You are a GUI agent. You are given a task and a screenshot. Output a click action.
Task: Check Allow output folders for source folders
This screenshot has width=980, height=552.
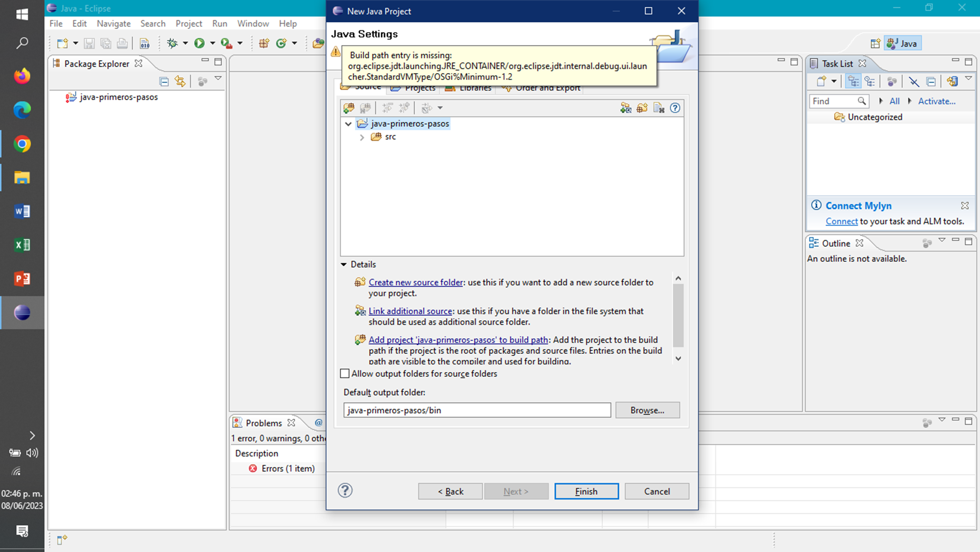tap(345, 373)
